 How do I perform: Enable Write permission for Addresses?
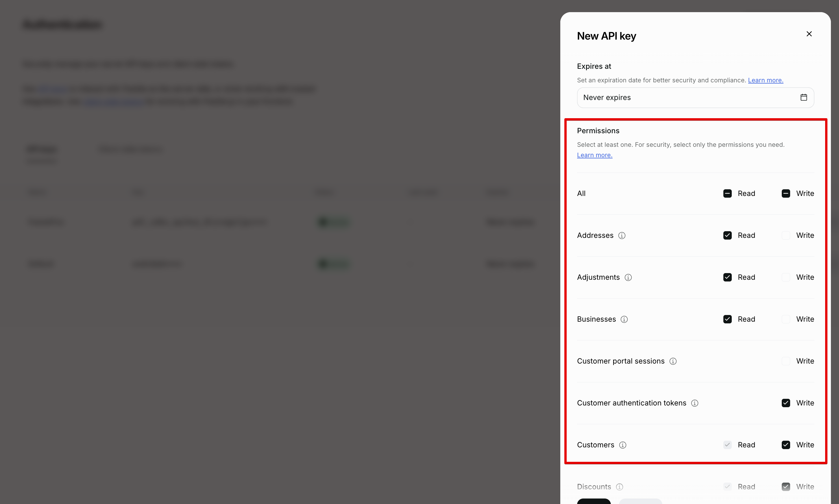pos(786,235)
